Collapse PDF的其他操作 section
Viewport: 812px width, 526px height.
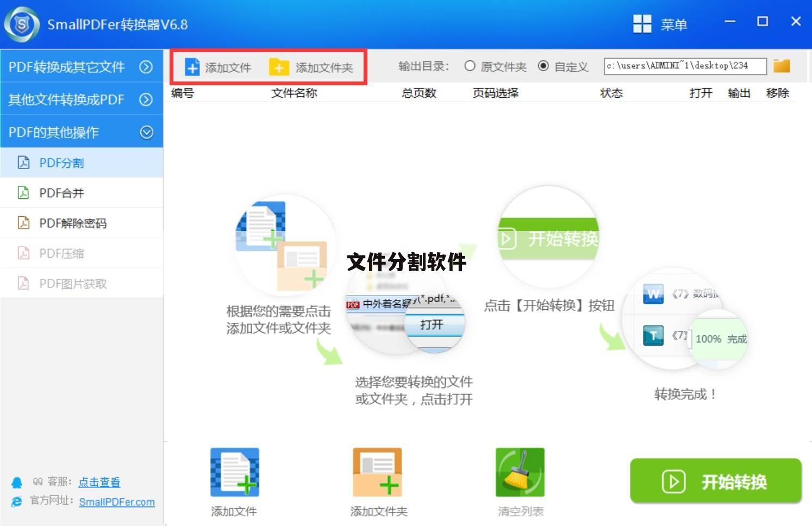[x=82, y=132]
